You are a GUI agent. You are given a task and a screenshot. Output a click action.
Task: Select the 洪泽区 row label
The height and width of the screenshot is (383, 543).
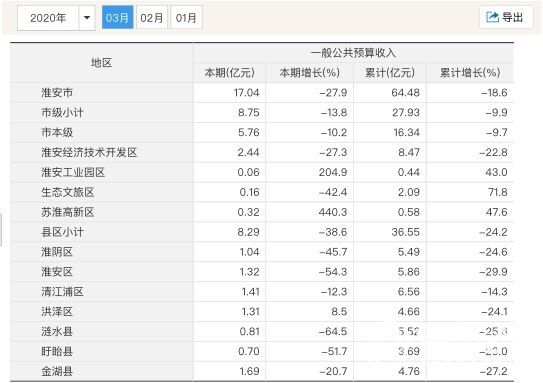pos(57,312)
